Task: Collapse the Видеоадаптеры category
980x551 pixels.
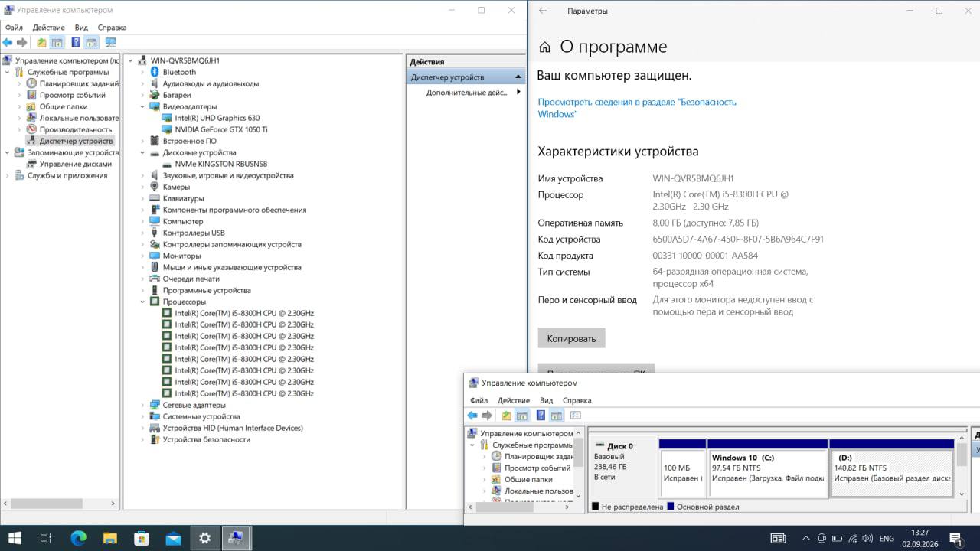Action: click(x=142, y=106)
